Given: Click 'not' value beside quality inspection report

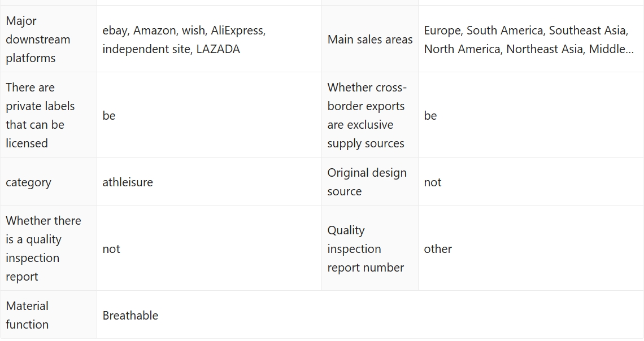Looking at the screenshot, I should click(111, 249).
